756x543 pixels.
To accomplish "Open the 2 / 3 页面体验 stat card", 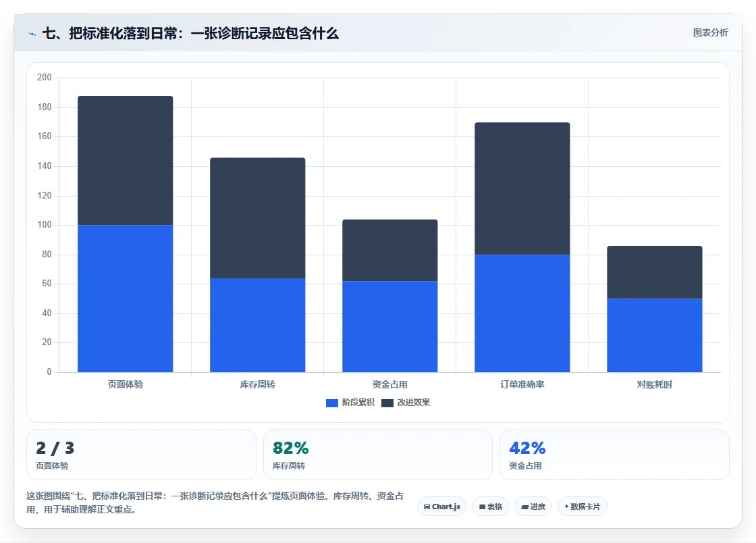I will click(x=141, y=455).
